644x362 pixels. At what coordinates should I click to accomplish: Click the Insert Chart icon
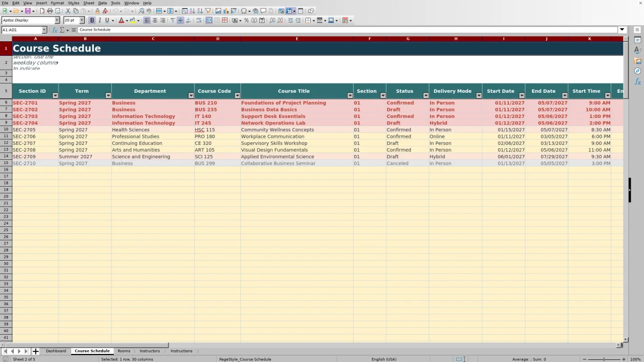click(x=226, y=11)
